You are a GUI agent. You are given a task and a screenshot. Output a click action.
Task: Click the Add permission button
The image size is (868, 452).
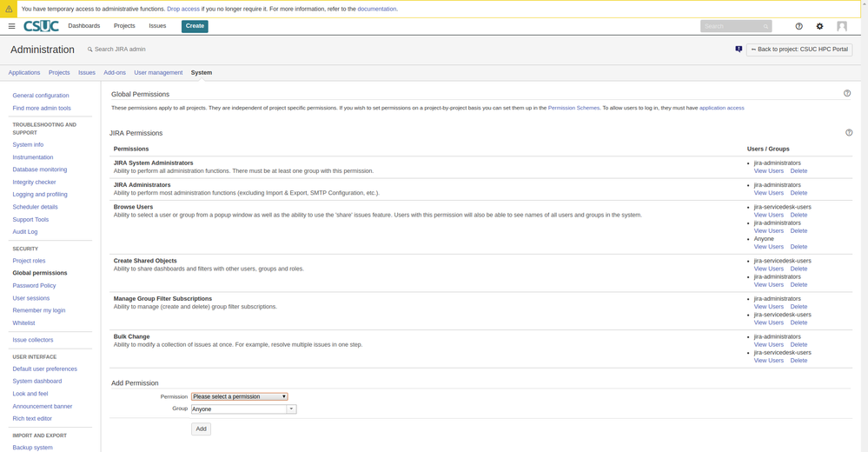[201, 429]
